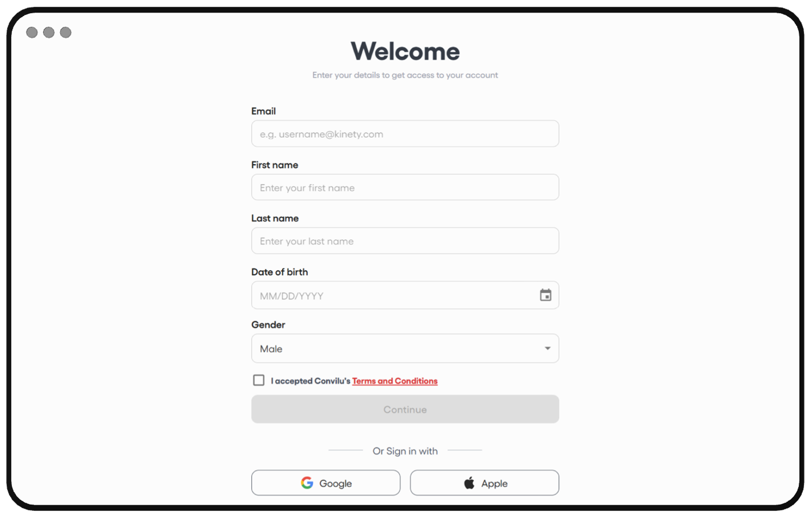Click into the First name field
Image resolution: width=812 pixels, height=518 pixels.
[405, 187]
